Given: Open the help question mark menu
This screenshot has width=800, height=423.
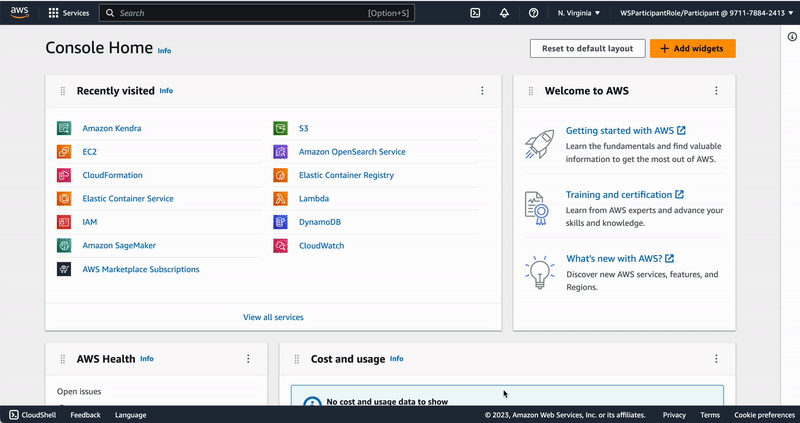Looking at the screenshot, I should pos(533,13).
